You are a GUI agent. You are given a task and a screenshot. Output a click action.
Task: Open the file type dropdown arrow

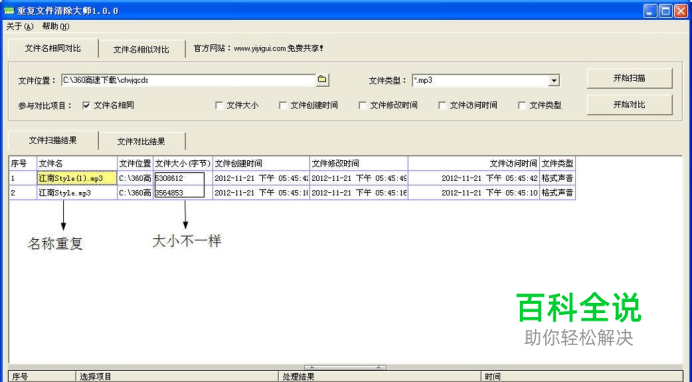pos(554,80)
